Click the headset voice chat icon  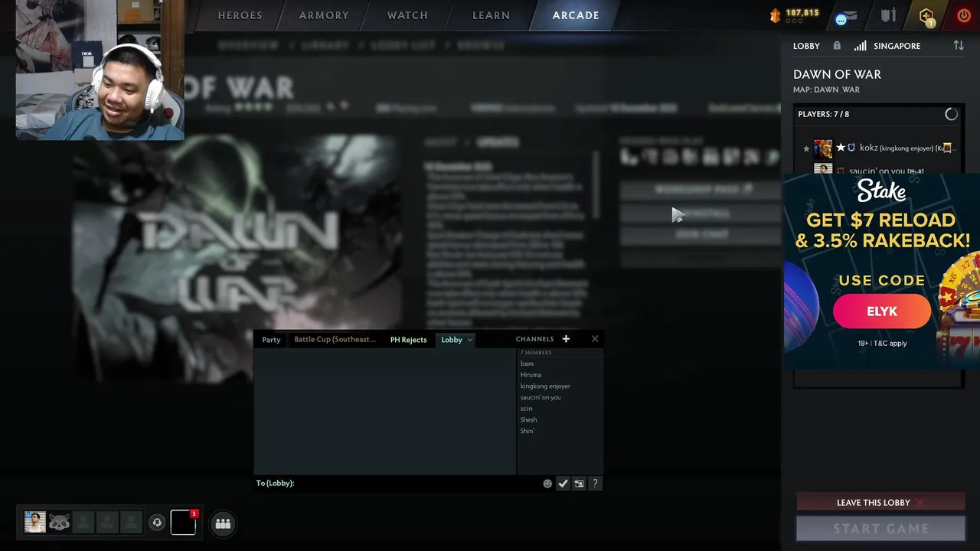[x=157, y=523]
